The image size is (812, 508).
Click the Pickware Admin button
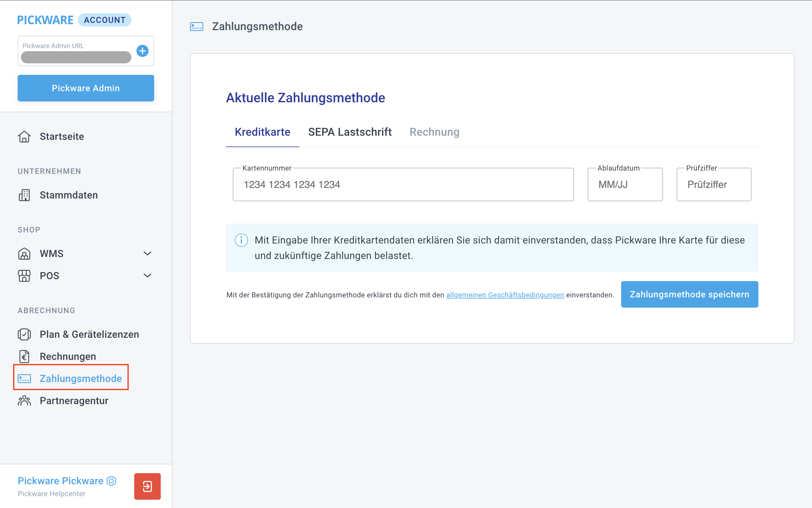[86, 88]
